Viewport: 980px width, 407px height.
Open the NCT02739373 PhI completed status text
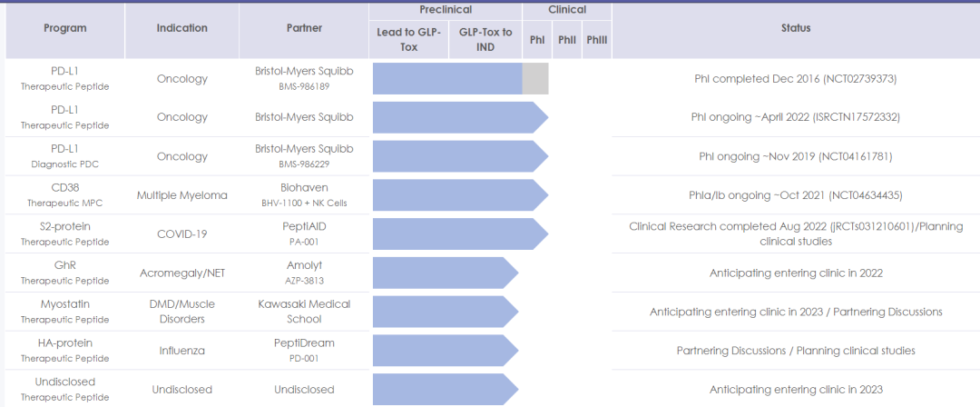796,79
